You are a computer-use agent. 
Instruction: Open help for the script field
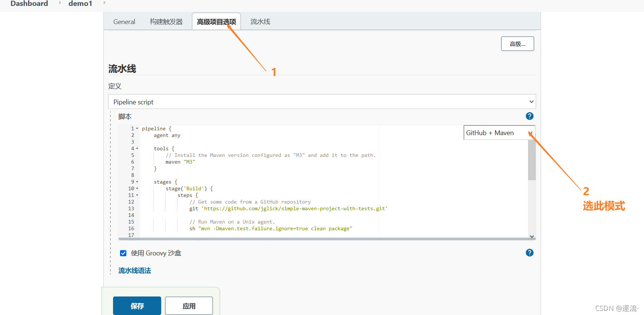tap(530, 116)
